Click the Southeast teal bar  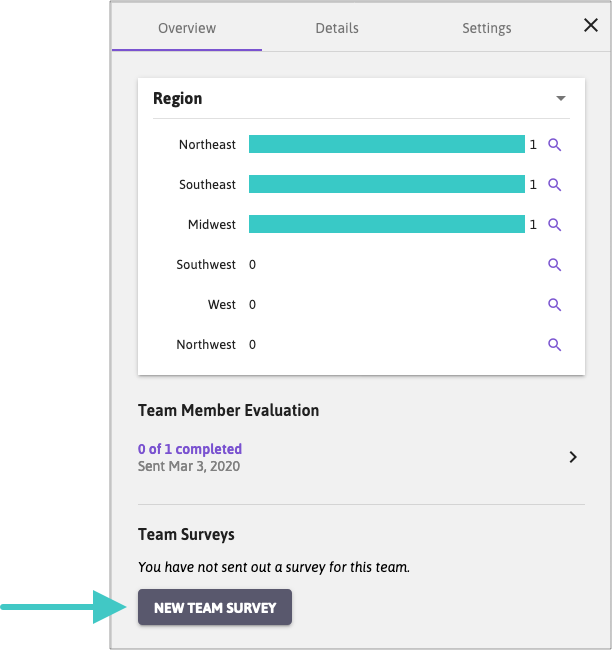tap(386, 185)
